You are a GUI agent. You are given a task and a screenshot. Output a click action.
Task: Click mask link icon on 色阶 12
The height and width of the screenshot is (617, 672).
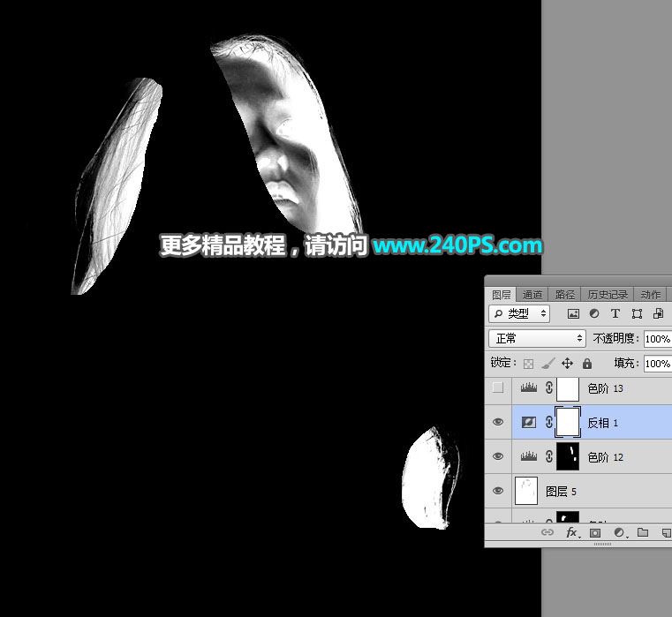click(x=548, y=456)
